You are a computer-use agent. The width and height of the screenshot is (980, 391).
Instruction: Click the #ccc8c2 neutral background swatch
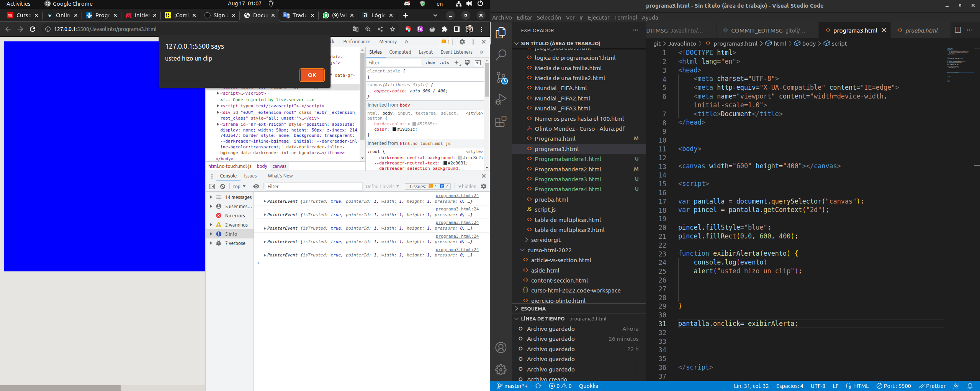coord(460,158)
